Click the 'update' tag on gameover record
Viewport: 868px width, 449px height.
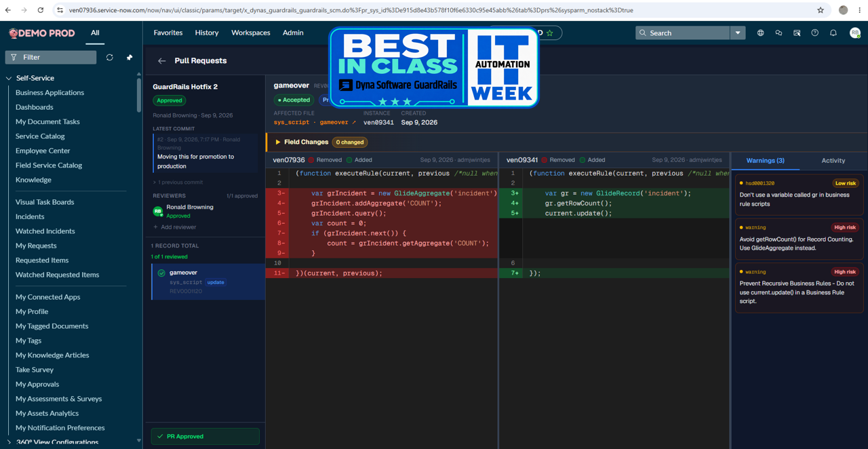coord(216,282)
